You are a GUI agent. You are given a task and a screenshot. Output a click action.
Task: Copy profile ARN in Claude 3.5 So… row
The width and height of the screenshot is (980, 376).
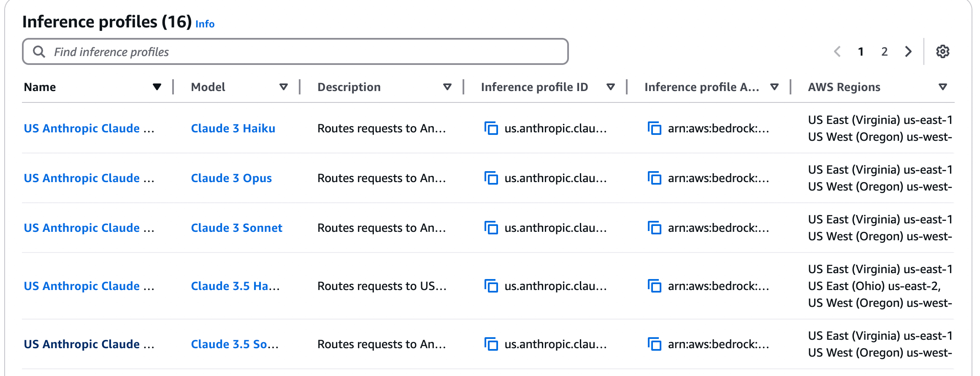point(654,344)
